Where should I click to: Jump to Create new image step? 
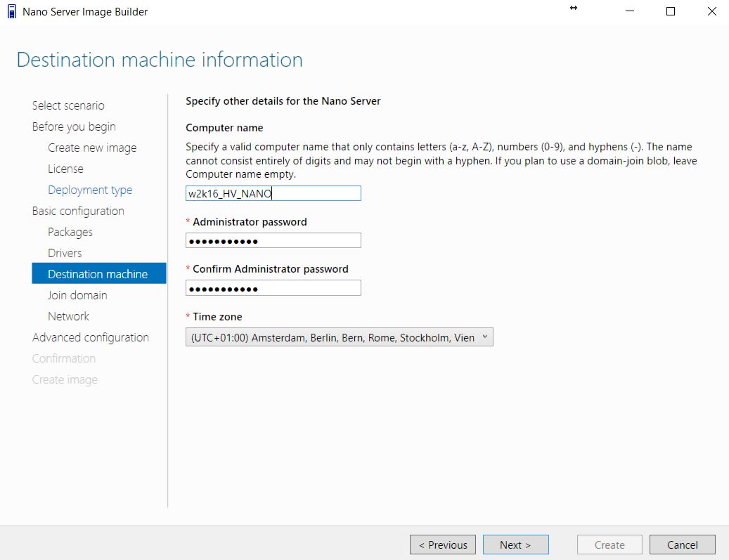[x=92, y=148]
